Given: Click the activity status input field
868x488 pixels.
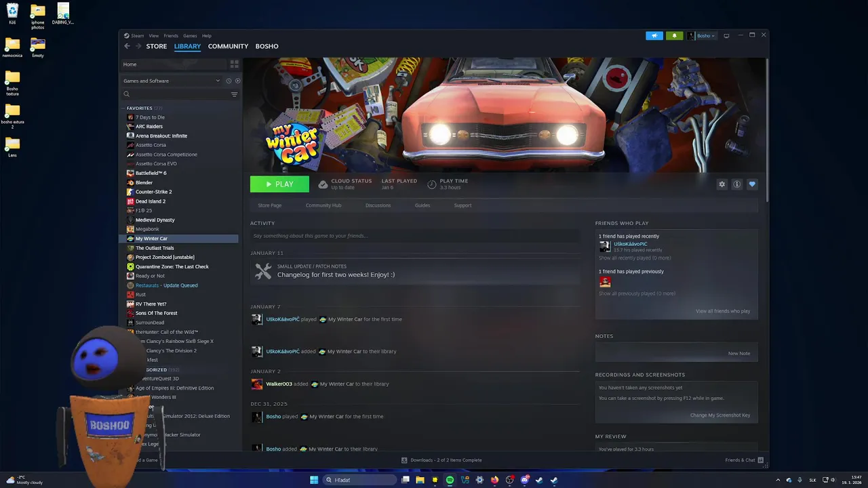Looking at the screenshot, I should click(x=415, y=236).
